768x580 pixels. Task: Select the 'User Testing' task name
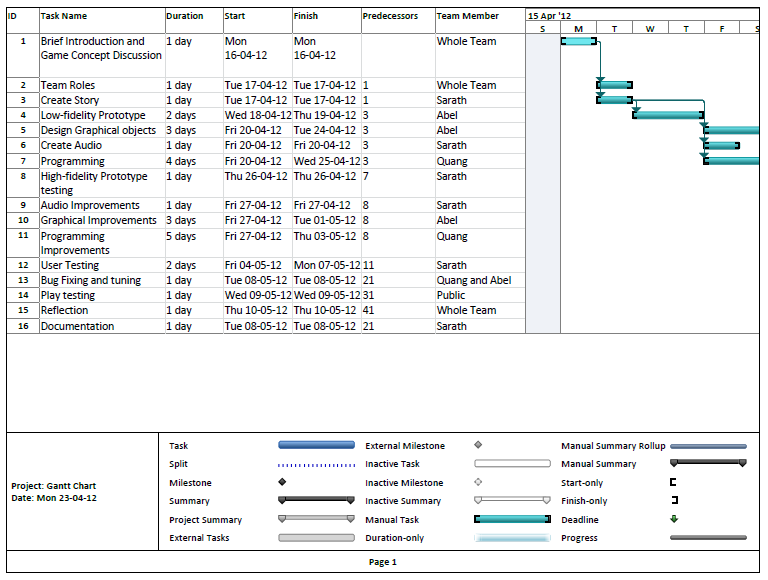pyautogui.click(x=70, y=266)
